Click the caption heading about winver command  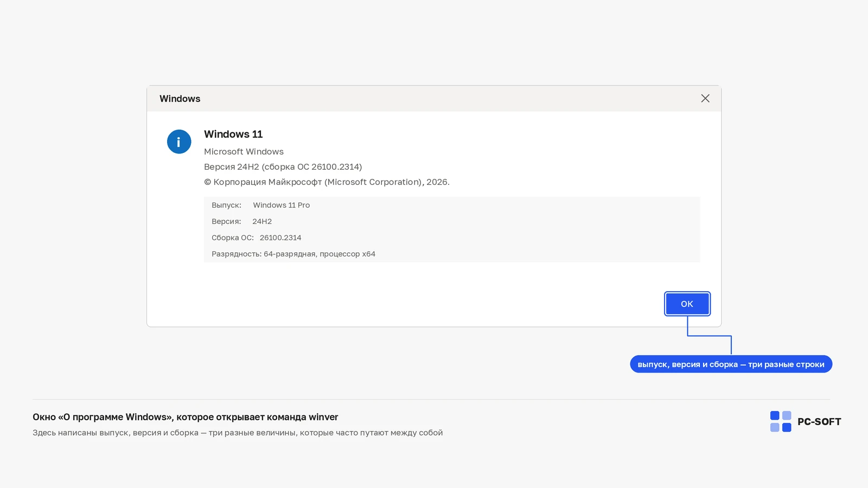[186, 417]
